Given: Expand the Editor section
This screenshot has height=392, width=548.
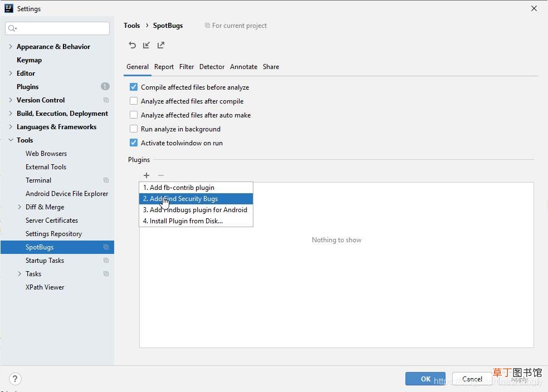Looking at the screenshot, I should point(11,73).
